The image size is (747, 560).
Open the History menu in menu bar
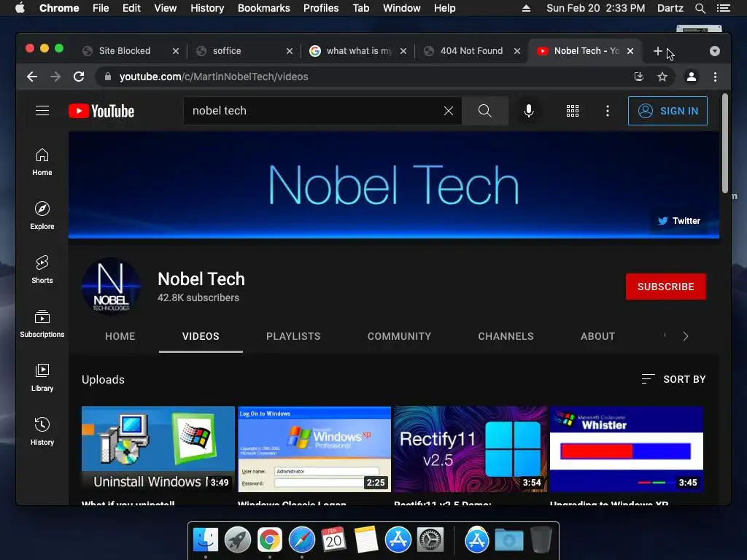tap(206, 8)
